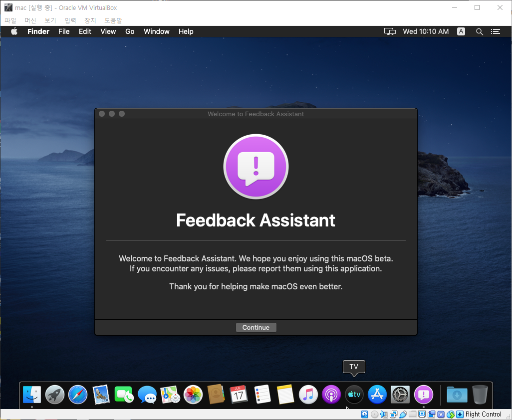Launch Music app from dock
Screen dimensions: 512x420
click(308, 395)
